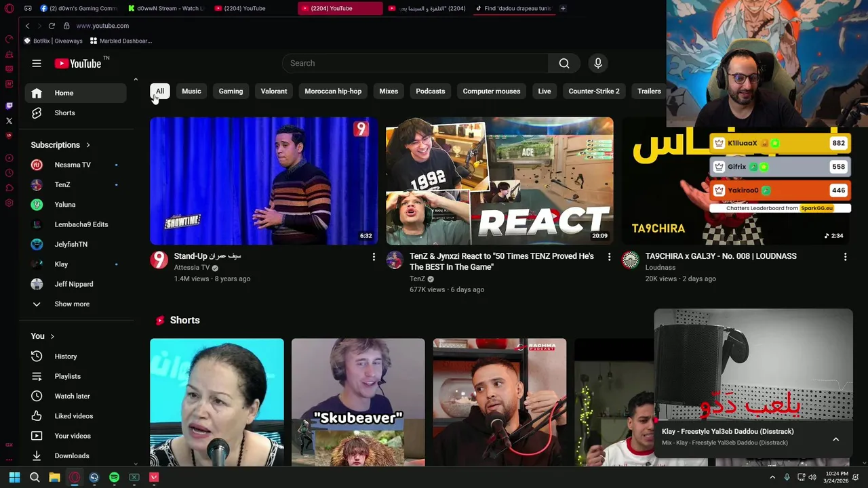Click the site padlock icon
Viewport: 868px width, 488px height.
(x=66, y=26)
